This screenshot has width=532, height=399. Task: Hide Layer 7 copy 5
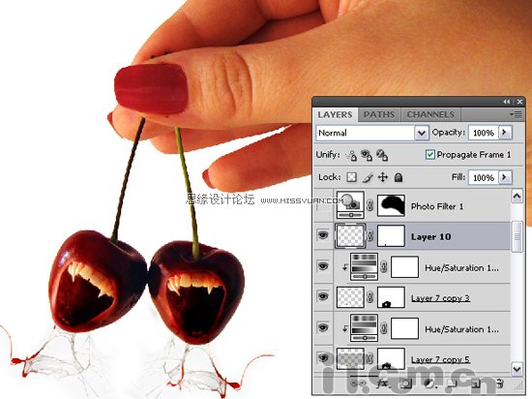pyautogui.click(x=323, y=357)
